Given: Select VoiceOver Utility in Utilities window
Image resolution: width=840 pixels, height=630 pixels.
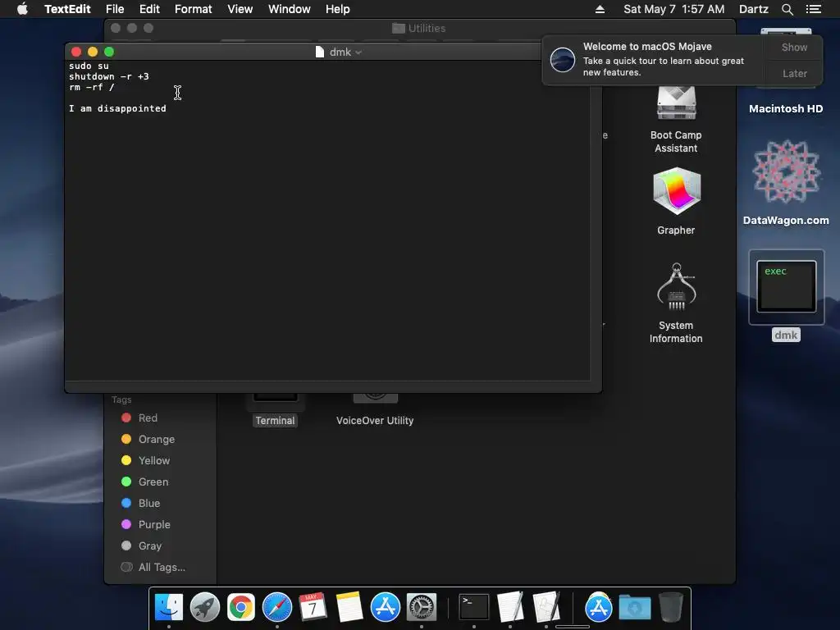Looking at the screenshot, I should [x=375, y=410].
